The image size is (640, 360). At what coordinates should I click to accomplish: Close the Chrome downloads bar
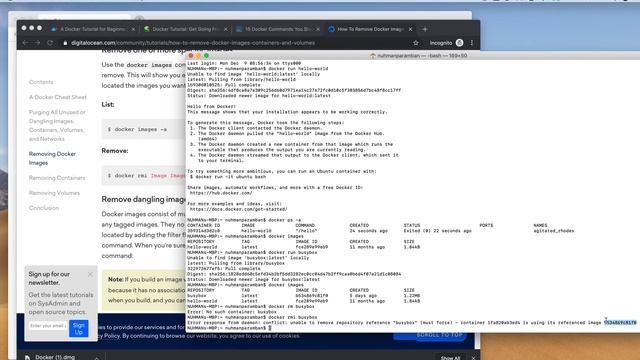(473, 358)
